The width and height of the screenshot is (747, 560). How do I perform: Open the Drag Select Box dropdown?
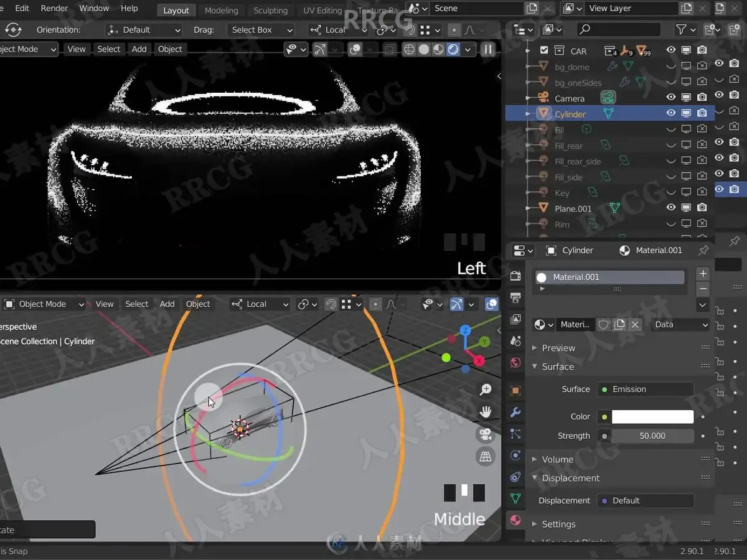point(260,30)
